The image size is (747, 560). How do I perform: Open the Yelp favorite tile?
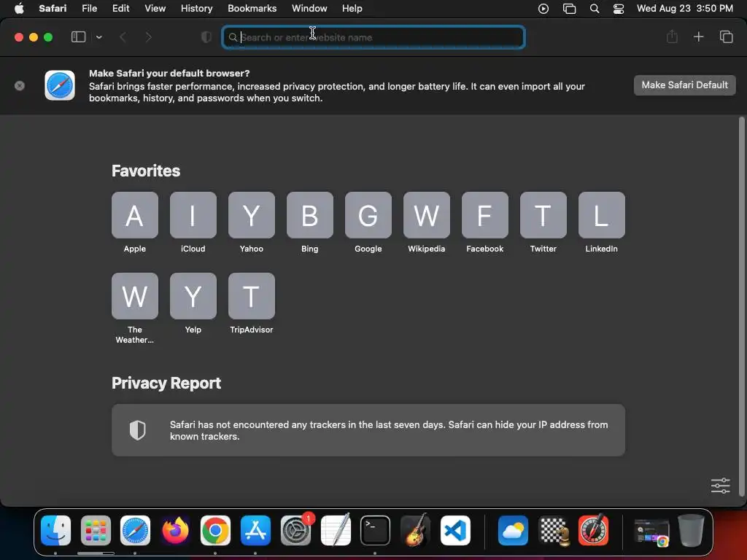193,296
